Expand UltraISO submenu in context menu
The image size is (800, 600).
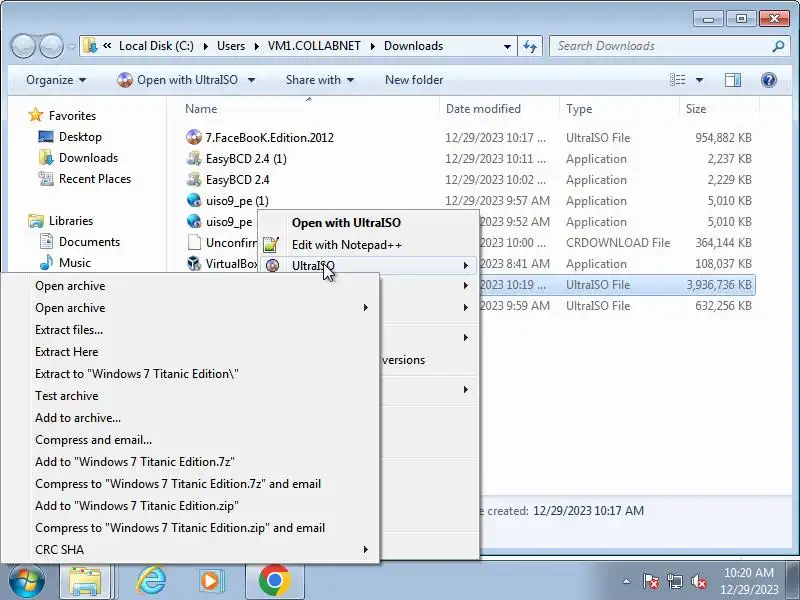465,265
